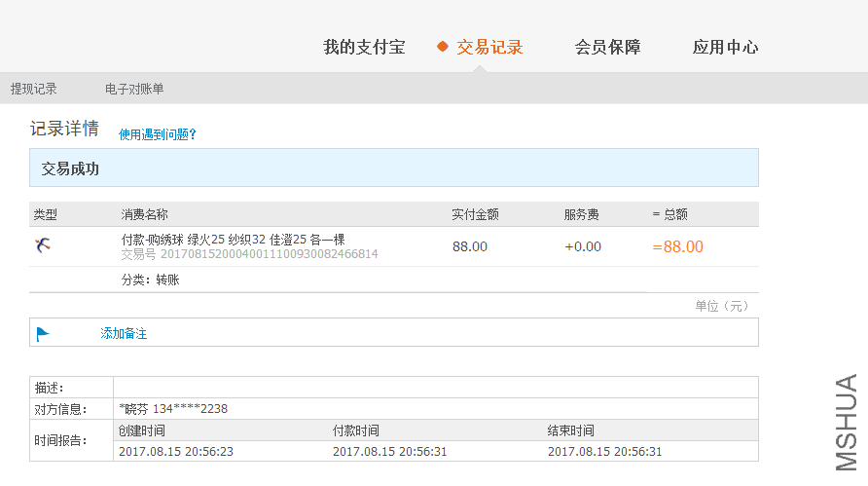Click the 描述: row label
The image size is (868, 486).
pyautogui.click(x=50, y=388)
